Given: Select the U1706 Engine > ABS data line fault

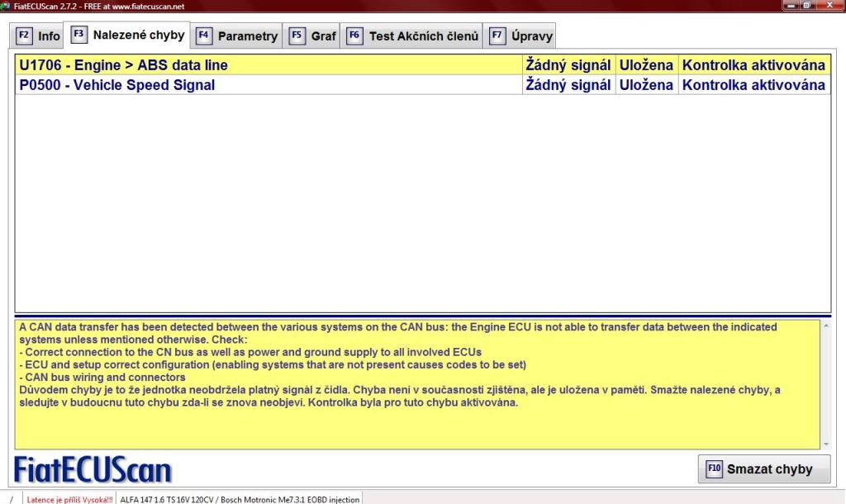Looking at the screenshot, I should coord(124,64).
